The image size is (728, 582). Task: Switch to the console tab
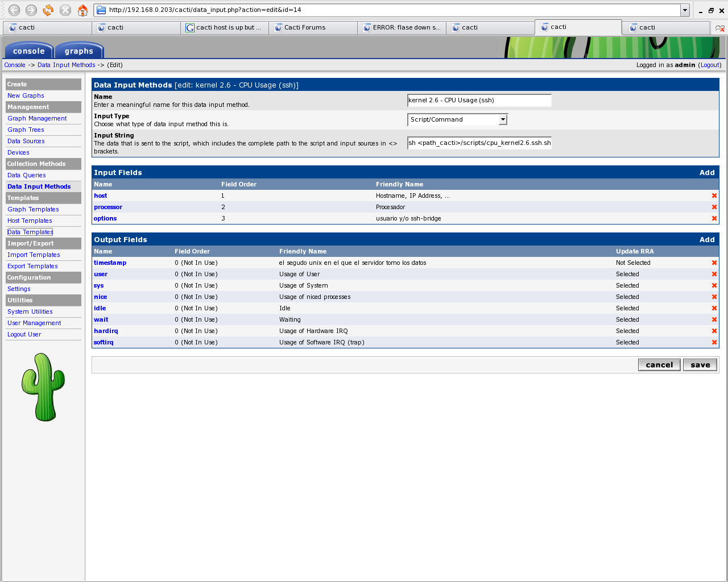pos(29,51)
